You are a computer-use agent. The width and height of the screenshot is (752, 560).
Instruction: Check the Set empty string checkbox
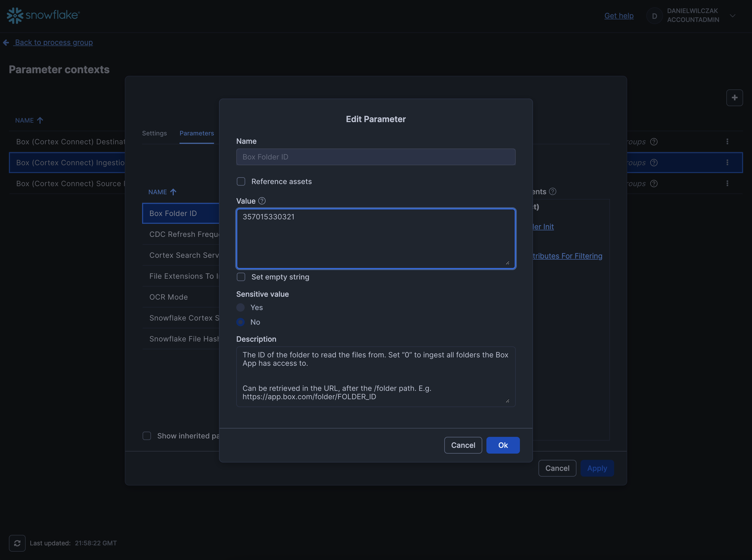point(241,277)
